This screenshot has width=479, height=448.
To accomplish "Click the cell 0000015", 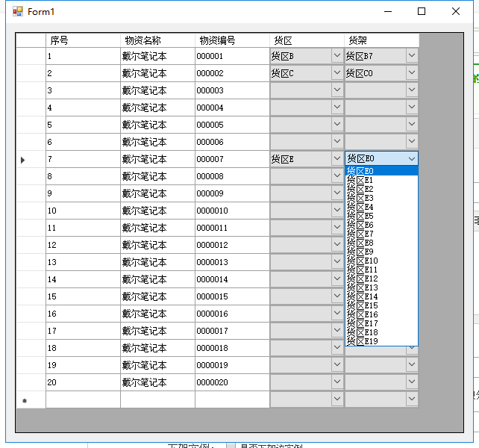I will click(x=232, y=296).
